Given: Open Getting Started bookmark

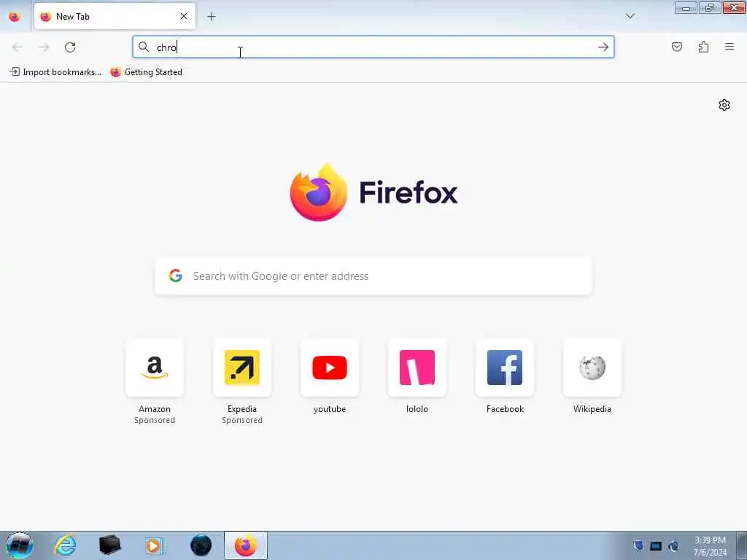Looking at the screenshot, I should pos(146,72).
